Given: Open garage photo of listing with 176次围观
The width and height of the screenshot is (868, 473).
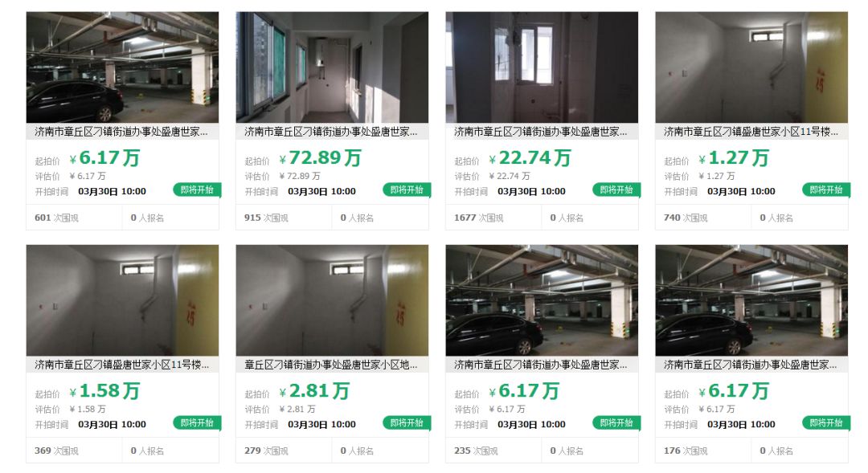Looking at the screenshot, I should tap(751, 300).
